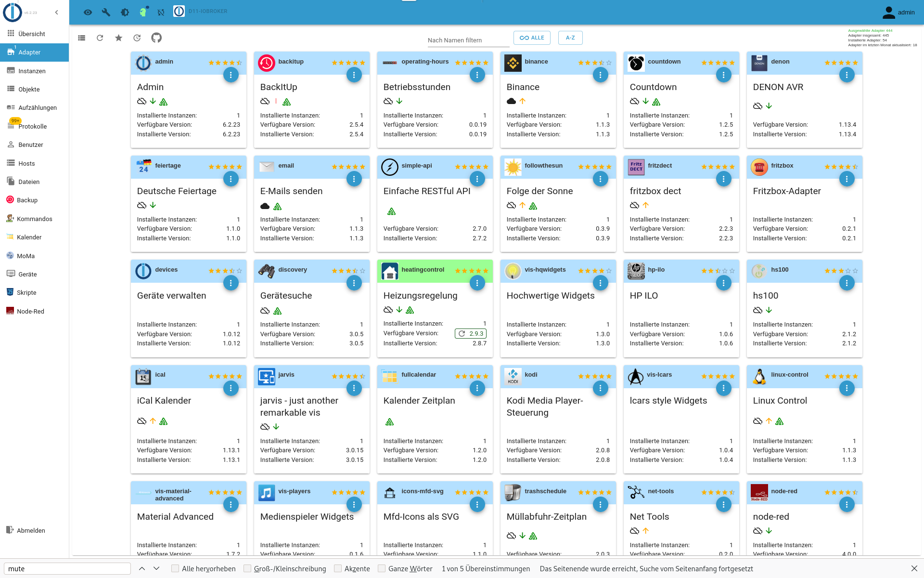Image resolution: width=924 pixels, height=578 pixels.
Task: Enable Ganze Wörter checkbox
Action: [382, 569]
